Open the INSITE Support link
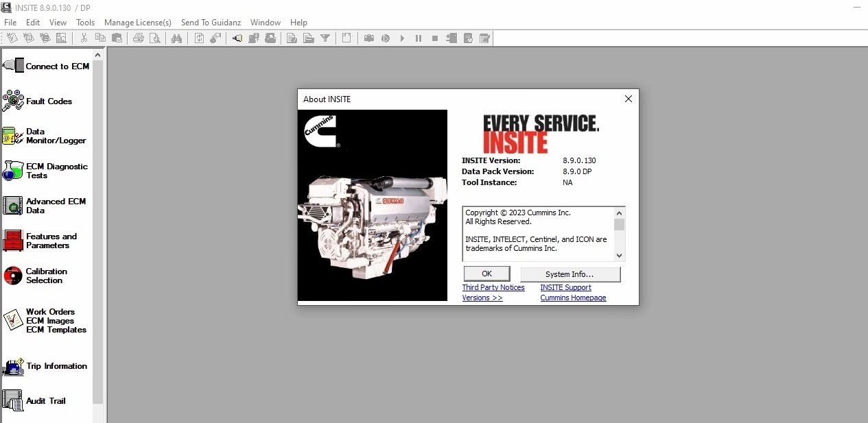 pos(565,287)
